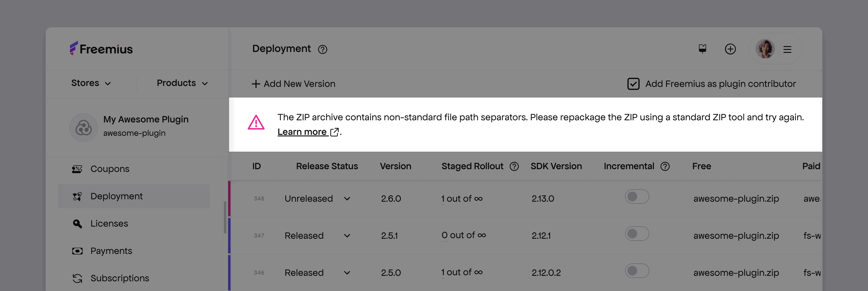This screenshot has width=868, height=291.
Task: Click the Incremental help icon
Action: click(665, 166)
